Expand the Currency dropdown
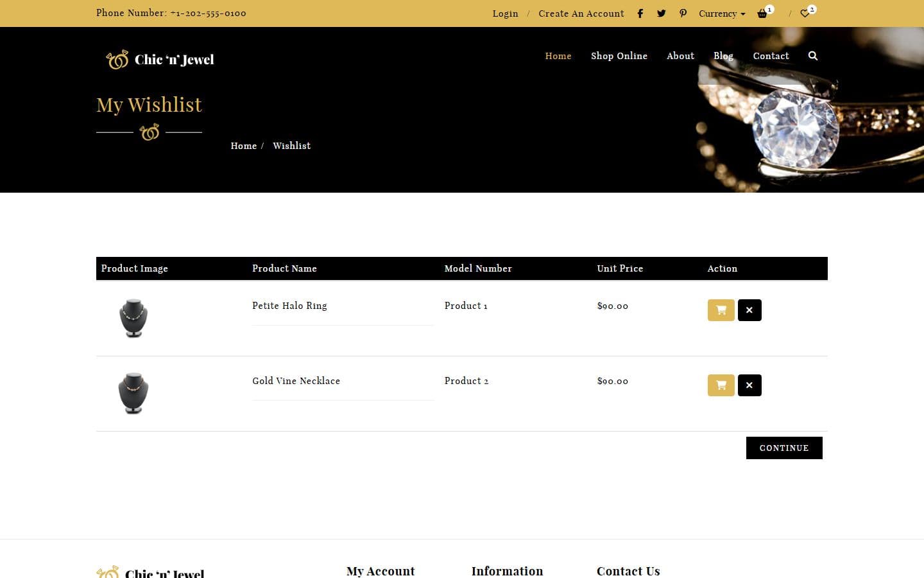This screenshot has height=578, width=924. (x=722, y=13)
